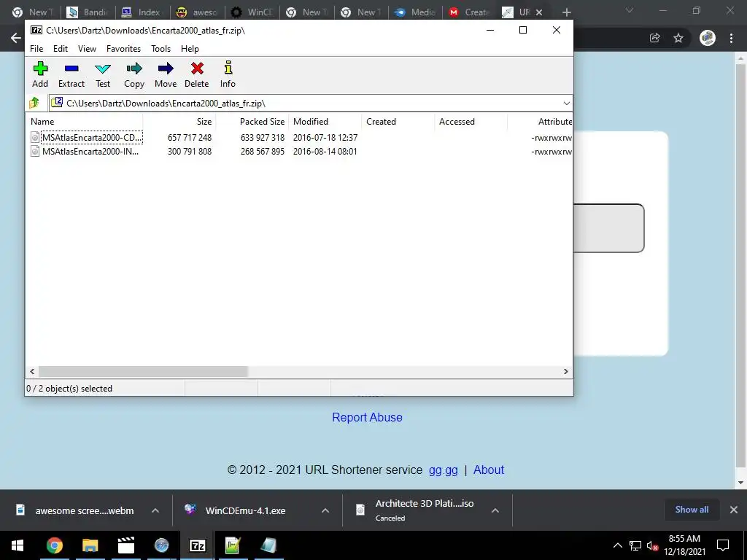Screen dimensions: 747x560
Task: Click Show all downloads button
Action: pos(692,510)
